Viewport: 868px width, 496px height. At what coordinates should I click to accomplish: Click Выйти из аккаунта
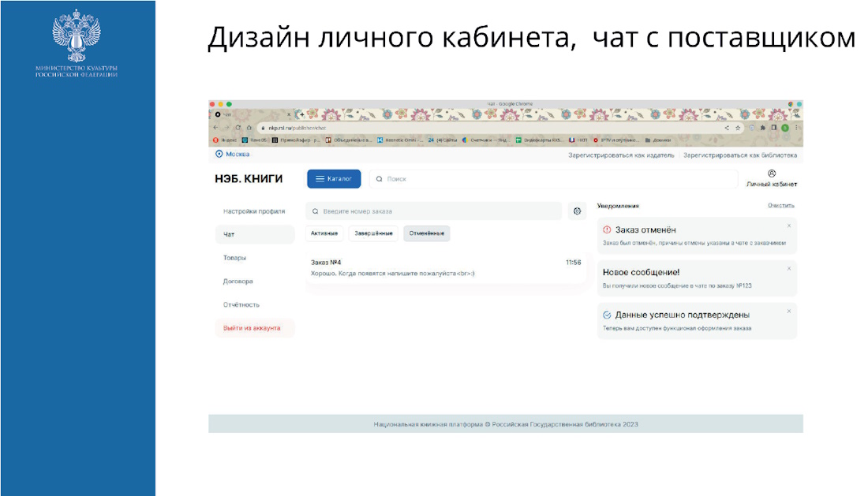252,328
